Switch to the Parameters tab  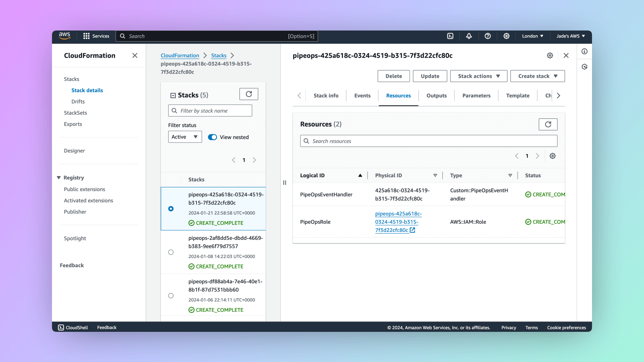tap(476, 96)
